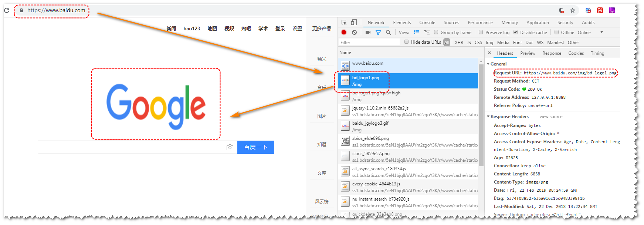644x225 pixels.
Task: Click the request list vertical scrollbar
Action: [481, 115]
